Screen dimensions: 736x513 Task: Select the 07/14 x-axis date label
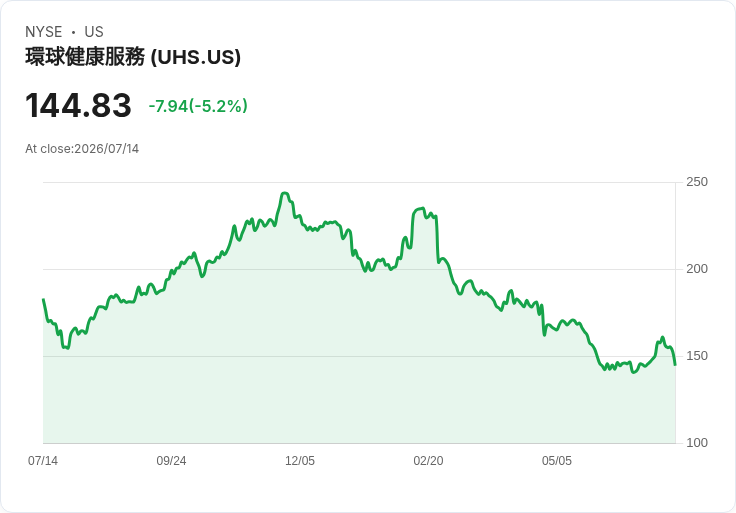[43, 461]
